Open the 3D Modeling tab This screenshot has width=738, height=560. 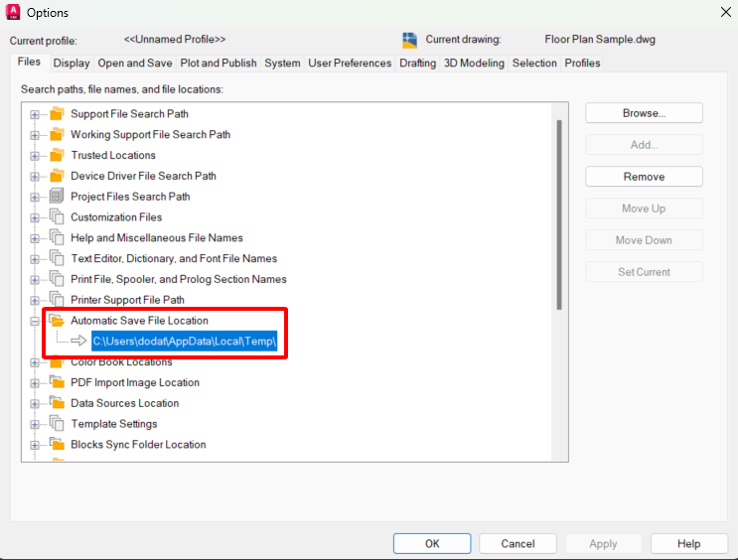click(474, 64)
